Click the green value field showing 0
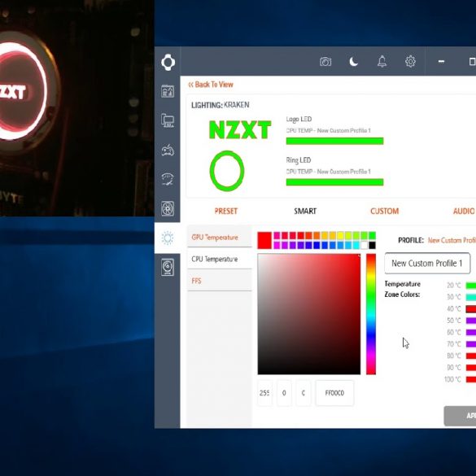 [284, 393]
